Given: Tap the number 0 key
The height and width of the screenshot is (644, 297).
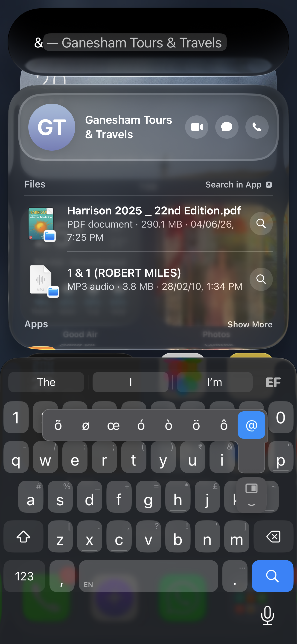Looking at the screenshot, I should coord(281,417).
